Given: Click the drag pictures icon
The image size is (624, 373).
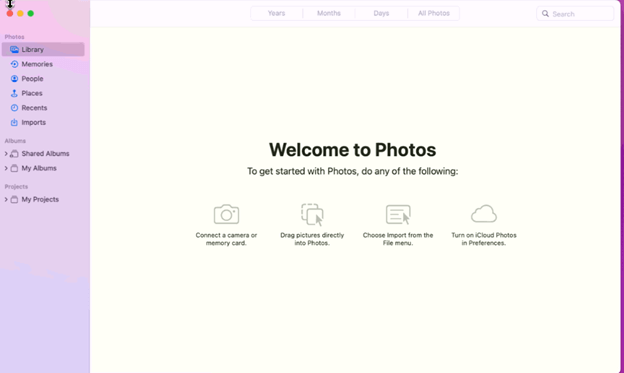Looking at the screenshot, I should tap(312, 215).
